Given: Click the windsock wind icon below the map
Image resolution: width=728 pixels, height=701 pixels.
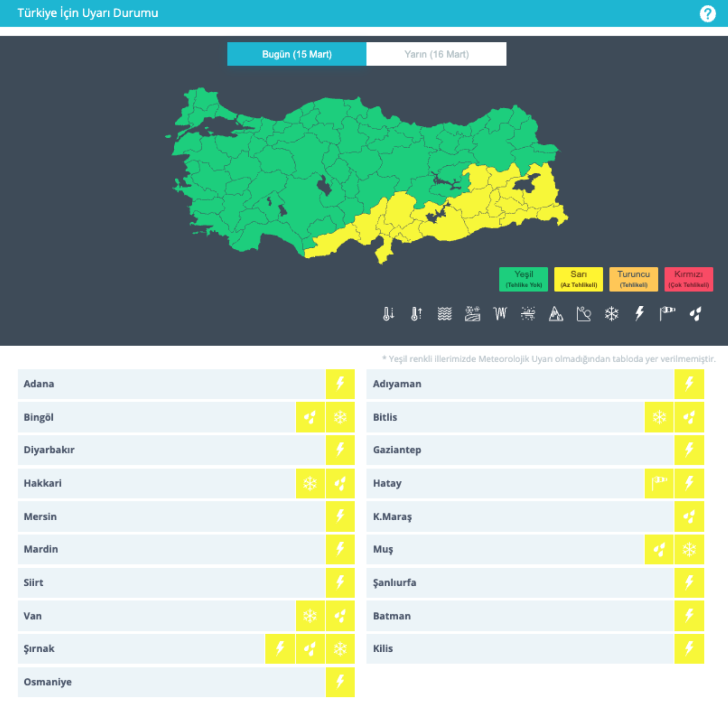Looking at the screenshot, I should [667, 314].
